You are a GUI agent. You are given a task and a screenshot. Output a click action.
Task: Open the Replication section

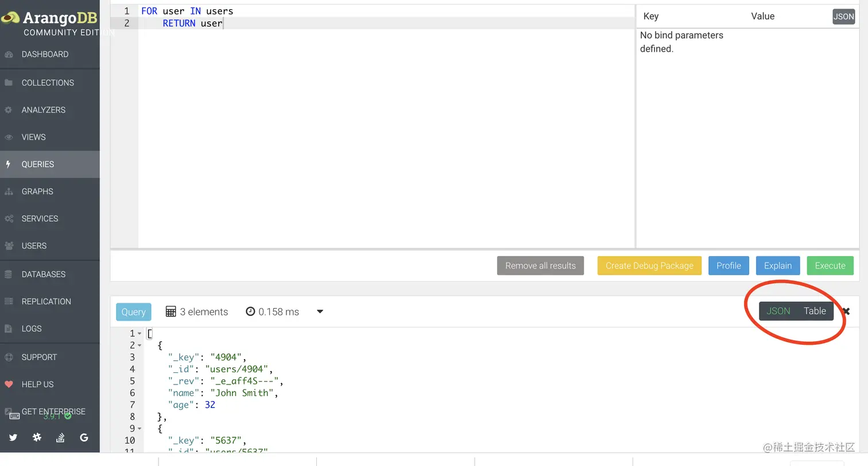[49, 302]
